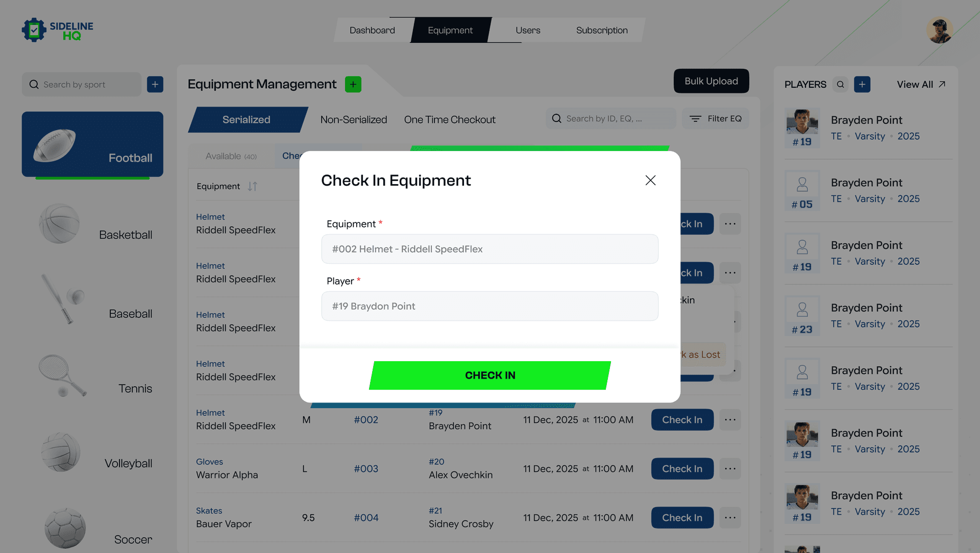Select the Soccer sport icon

tap(65, 528)
